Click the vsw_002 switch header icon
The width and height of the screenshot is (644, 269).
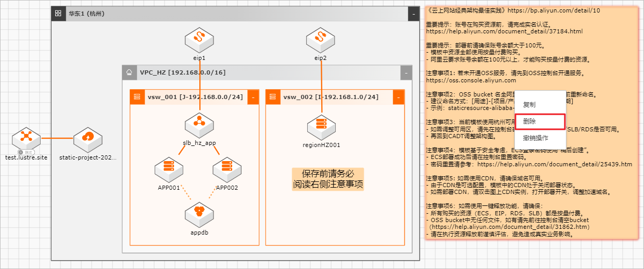[273, 97]
